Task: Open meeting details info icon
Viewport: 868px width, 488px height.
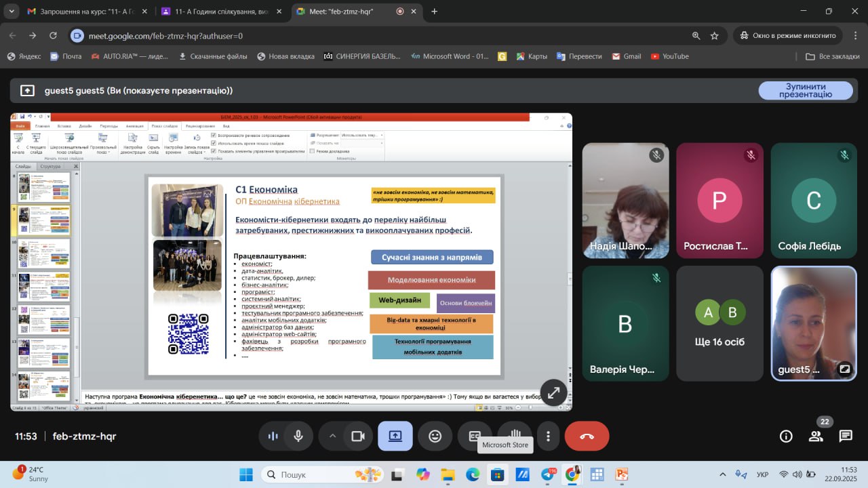Action: (786, 436)
